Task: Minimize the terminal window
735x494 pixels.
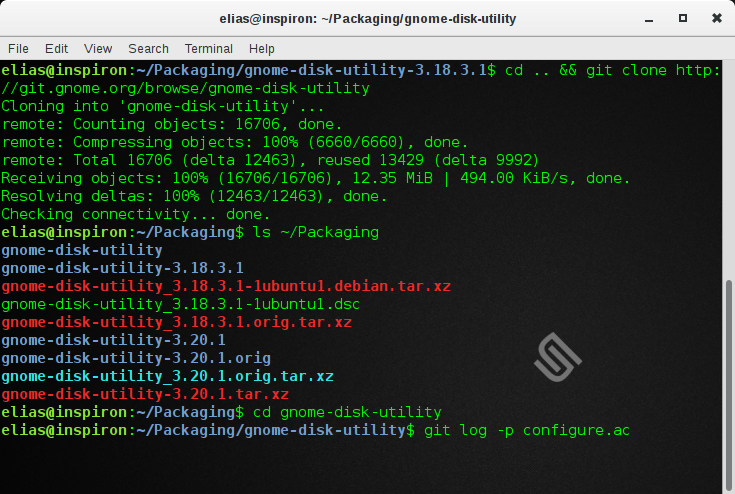Action: pos(651,18)
